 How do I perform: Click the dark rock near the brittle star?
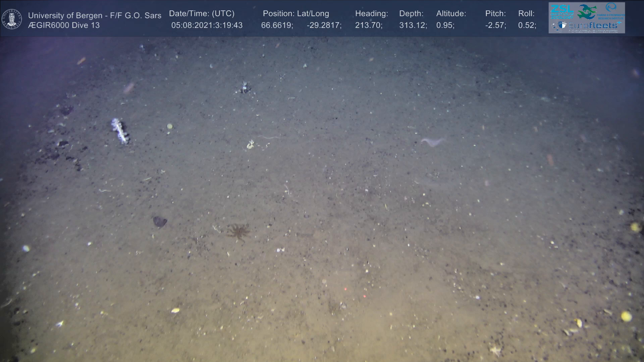point(160,221)
